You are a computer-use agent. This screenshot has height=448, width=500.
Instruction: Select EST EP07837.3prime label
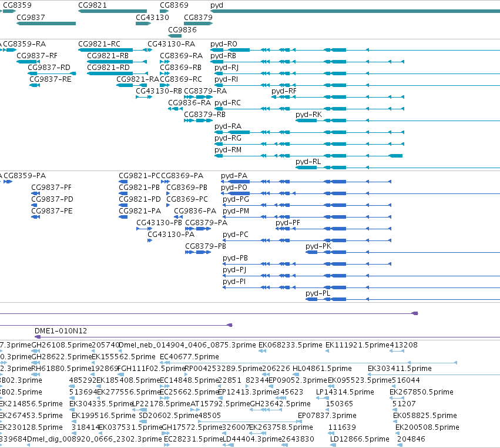tap(327, 416)
